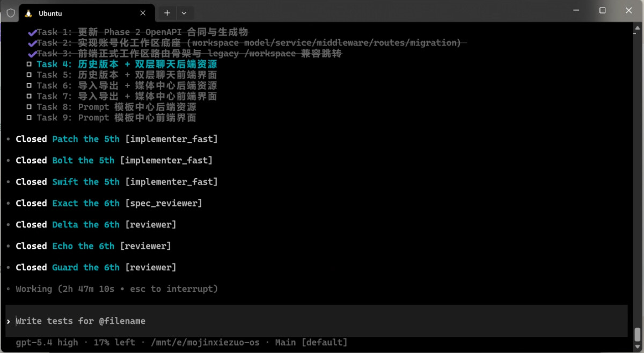Click the 'Patch the 5th' agent name
Image resolution: width=644 pixels, height=353 pixels.
click(86, 139)
